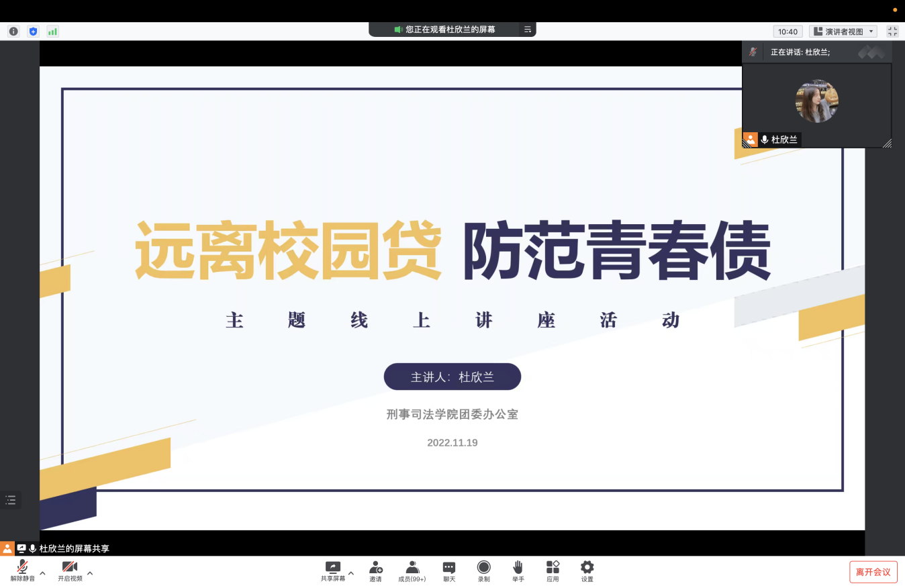
Task: Expand audio options arrow beside 解除静音
Action: (42, 573)
